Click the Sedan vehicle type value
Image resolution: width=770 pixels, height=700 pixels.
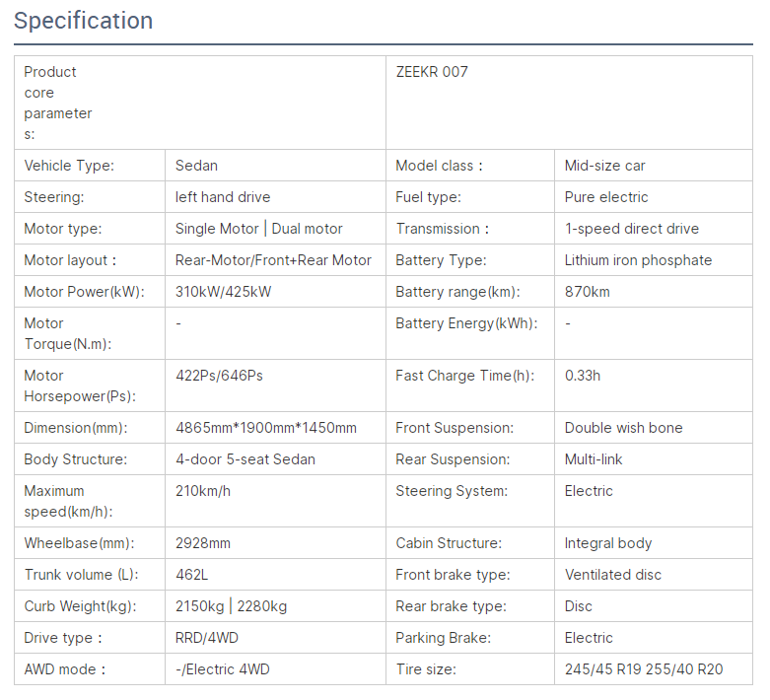tap(196, 166)
